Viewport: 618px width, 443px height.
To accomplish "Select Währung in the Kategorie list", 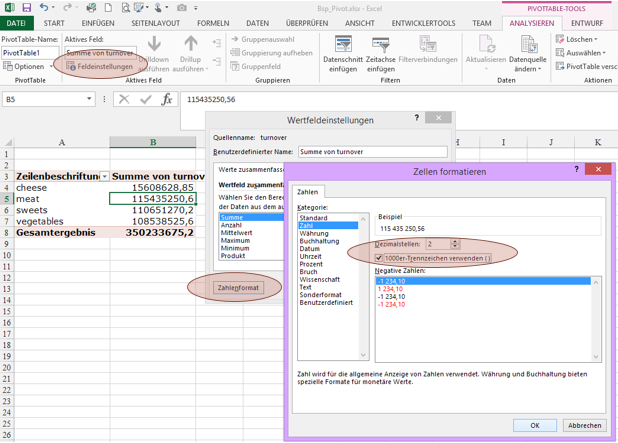I will [314, 233].
